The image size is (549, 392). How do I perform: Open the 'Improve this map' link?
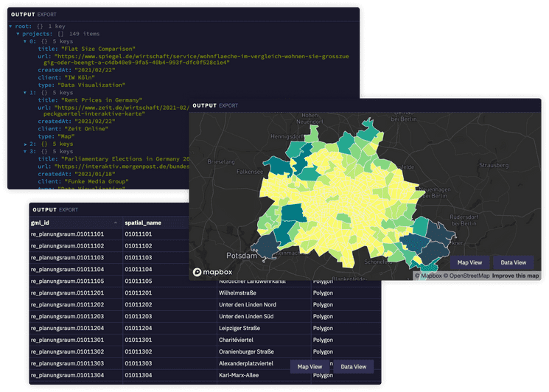point(515,276)
